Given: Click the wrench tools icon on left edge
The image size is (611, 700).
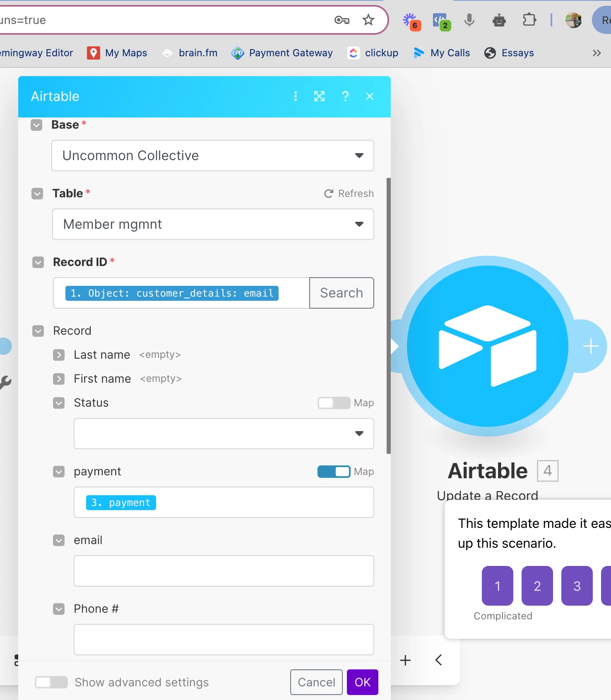Looking at the screenshot, I should [x=5, y=382].
